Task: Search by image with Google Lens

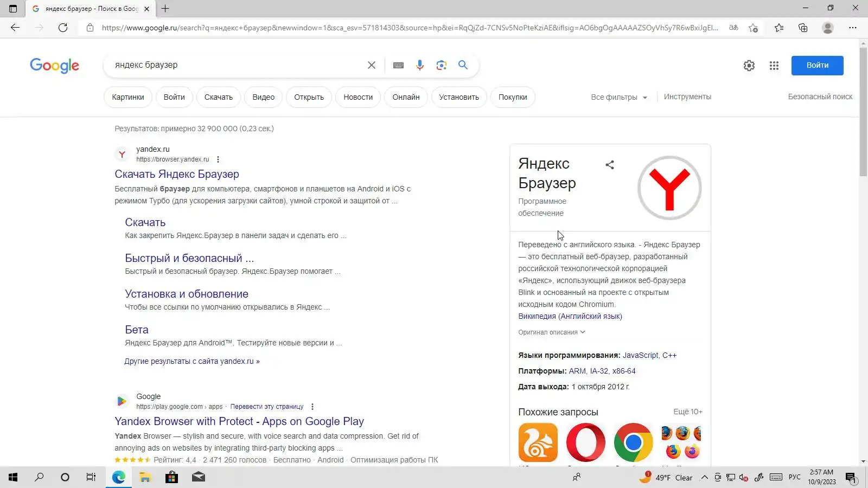Action: 442,65
